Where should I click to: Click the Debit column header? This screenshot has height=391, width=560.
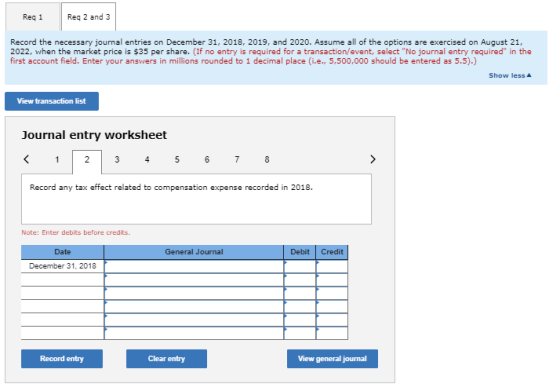(x=300, y=252)
